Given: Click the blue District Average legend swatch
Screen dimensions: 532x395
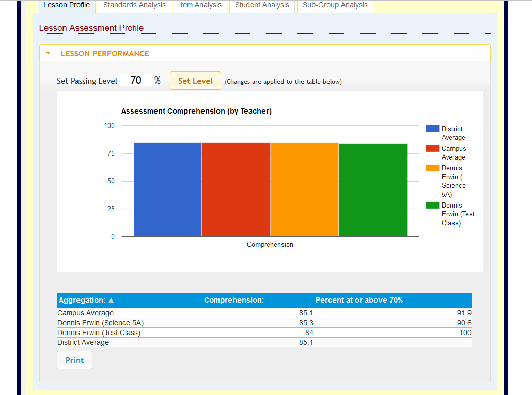Looking at the screenshot, I should pos(432,129).
